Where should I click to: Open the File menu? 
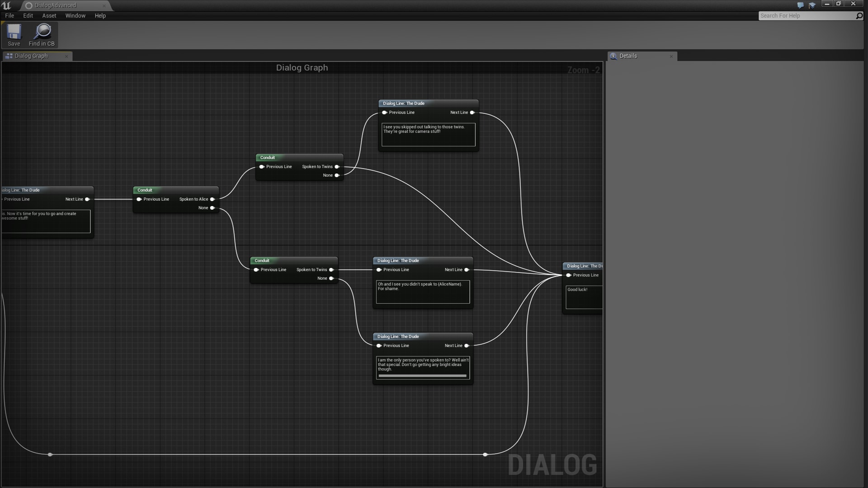coord(9,15)
